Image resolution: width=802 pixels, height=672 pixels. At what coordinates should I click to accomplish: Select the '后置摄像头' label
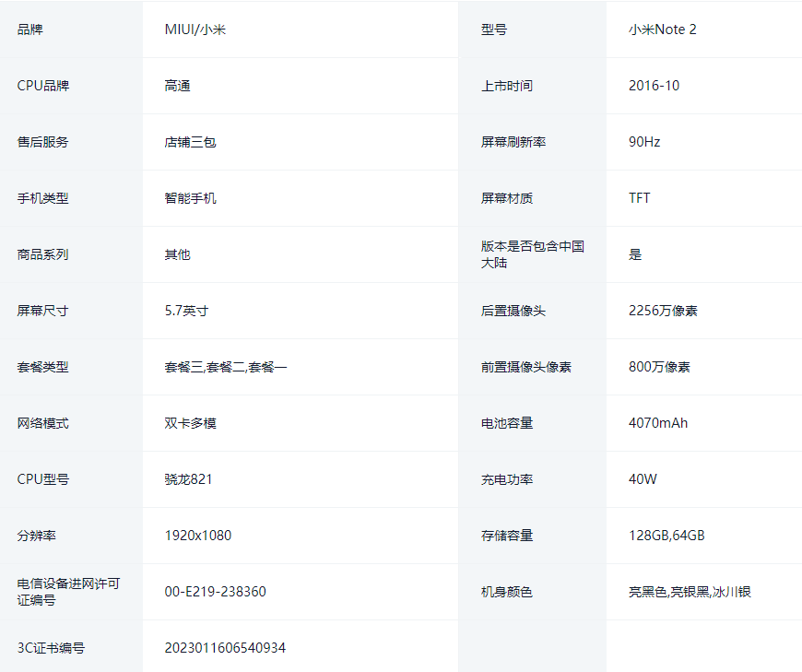[x=513, y=311]
